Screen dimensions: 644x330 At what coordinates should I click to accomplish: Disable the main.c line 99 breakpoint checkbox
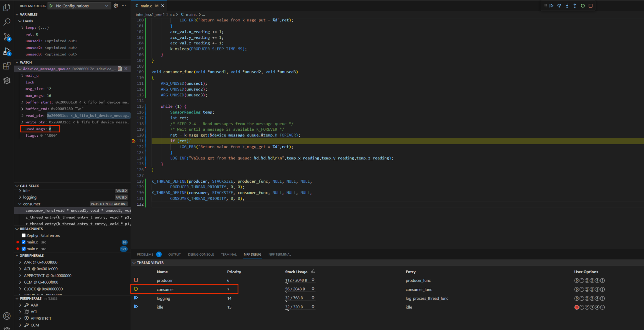[x=23, y=242]
